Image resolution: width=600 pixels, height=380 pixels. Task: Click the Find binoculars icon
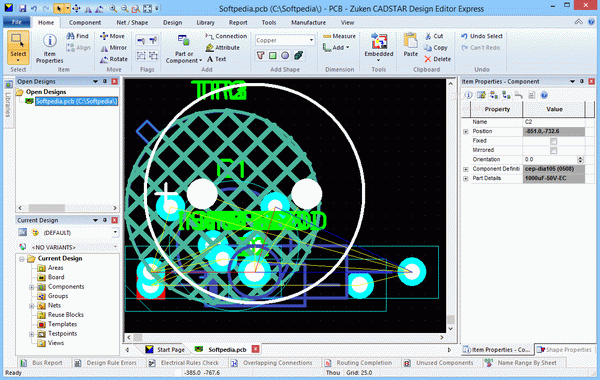click(x=70, y=36)
